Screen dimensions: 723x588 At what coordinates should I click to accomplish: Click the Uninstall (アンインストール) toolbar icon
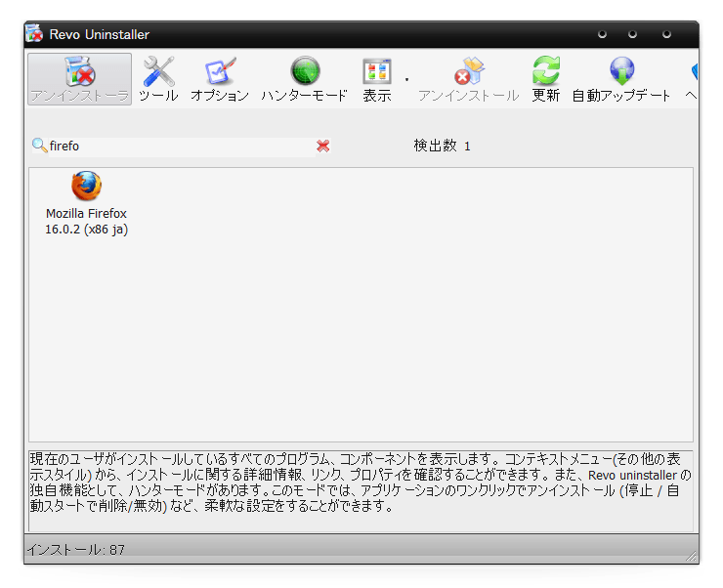(469, 79)
